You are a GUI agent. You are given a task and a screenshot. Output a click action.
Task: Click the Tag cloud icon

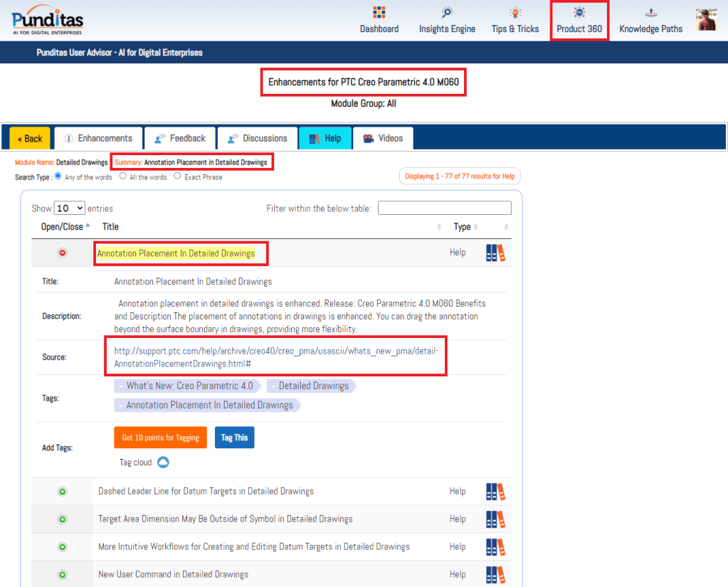click(163, 462)
